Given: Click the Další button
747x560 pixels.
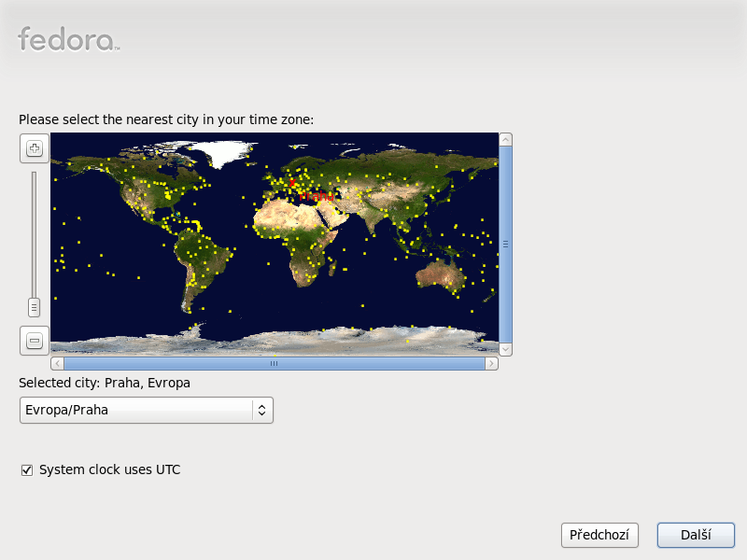Looking at the screenshot, I should [x=696, y=535].
